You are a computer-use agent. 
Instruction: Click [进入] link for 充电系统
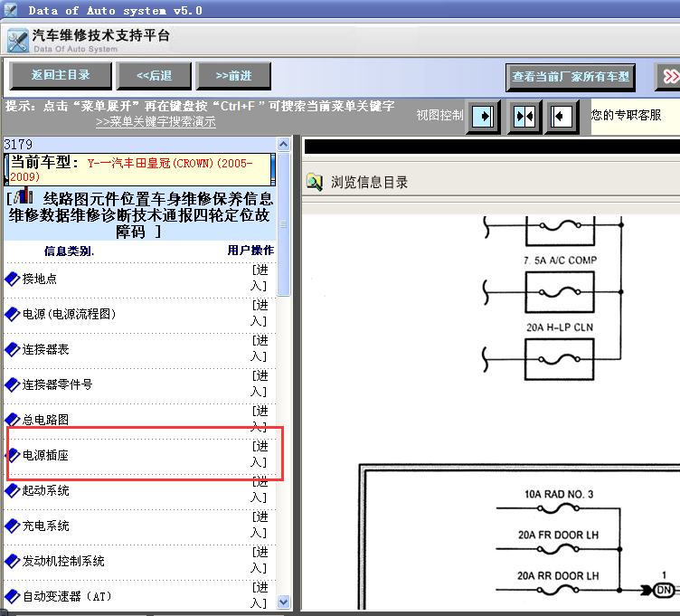tap(260, 525)
